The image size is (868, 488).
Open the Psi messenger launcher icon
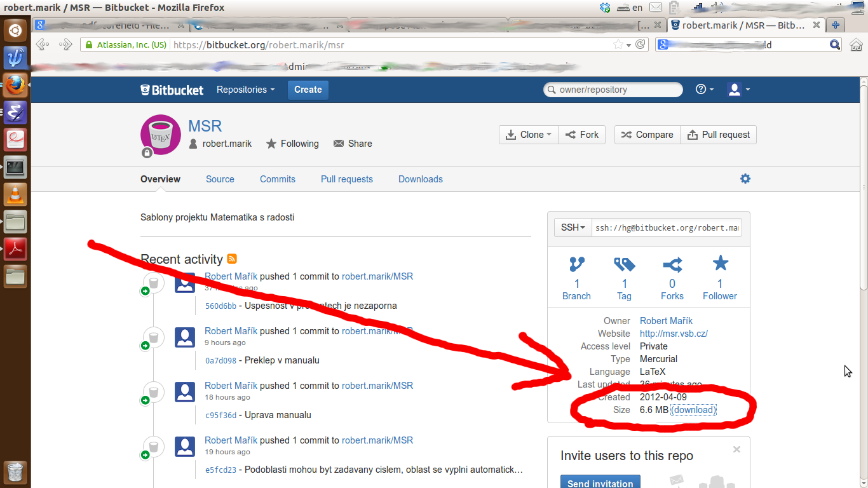15,58
